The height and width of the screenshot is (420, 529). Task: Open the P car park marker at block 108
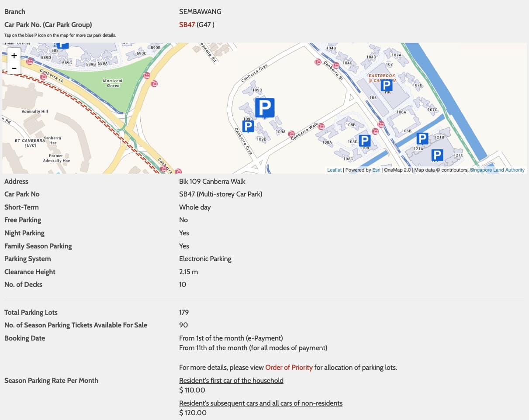(x=365, y=141)
